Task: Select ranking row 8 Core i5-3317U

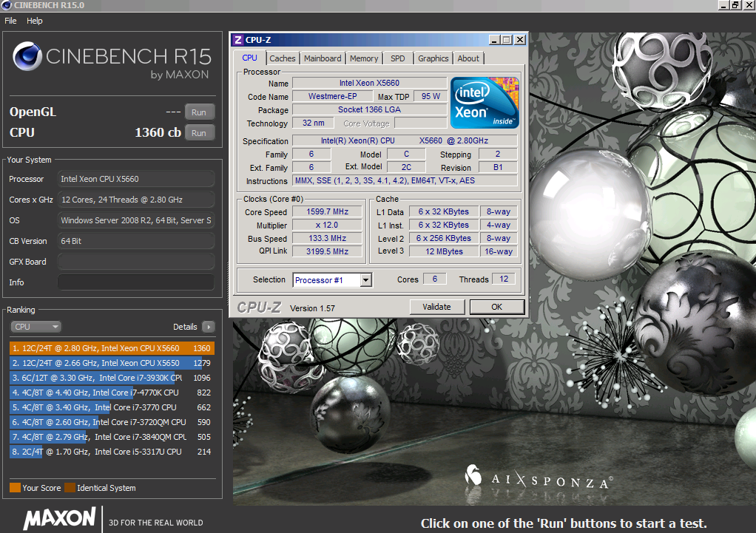Action: tap(112, 452)
